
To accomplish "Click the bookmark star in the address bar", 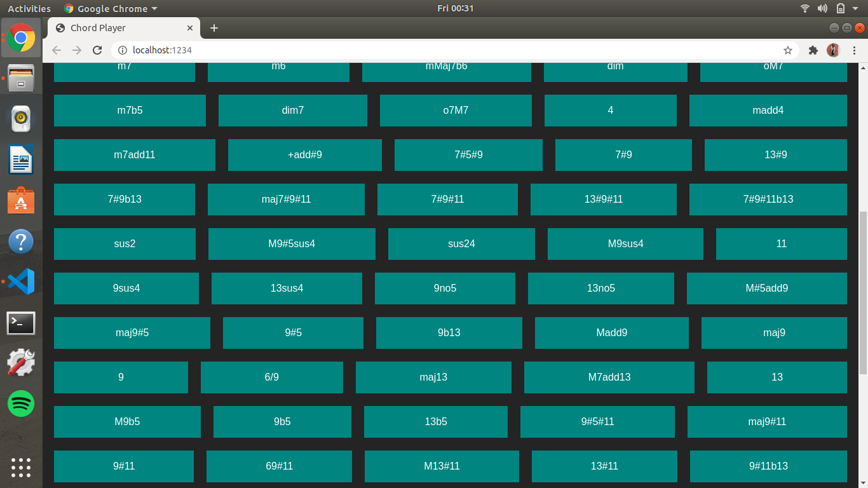I will click(788, 50).
